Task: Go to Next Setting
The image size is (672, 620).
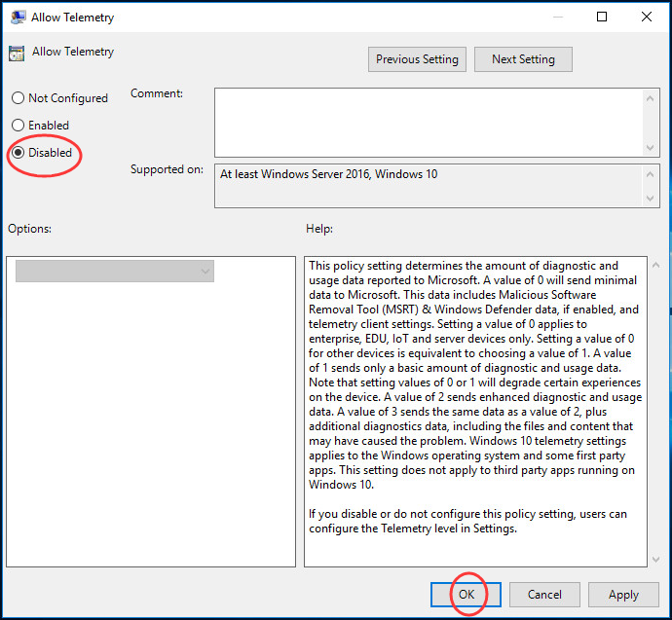Action: click(523, 59)
